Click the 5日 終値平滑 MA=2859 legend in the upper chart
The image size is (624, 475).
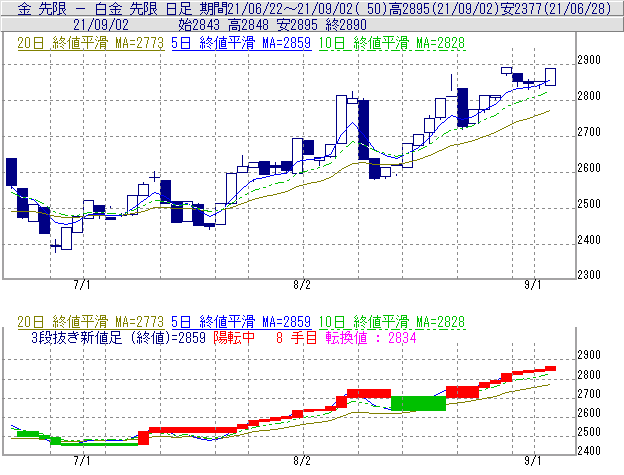(x=241, y=43)
